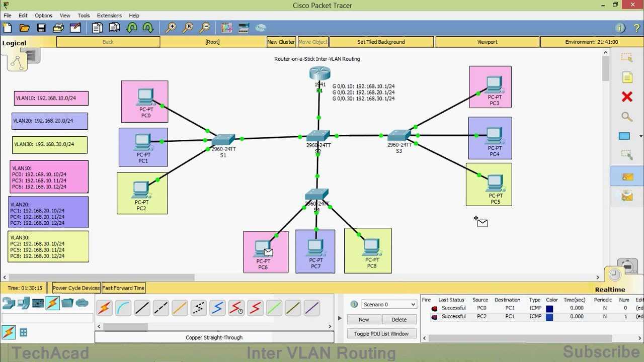644x362 pixels.
Task: Click Power Cycle Devices button
Action: point(76,288)
